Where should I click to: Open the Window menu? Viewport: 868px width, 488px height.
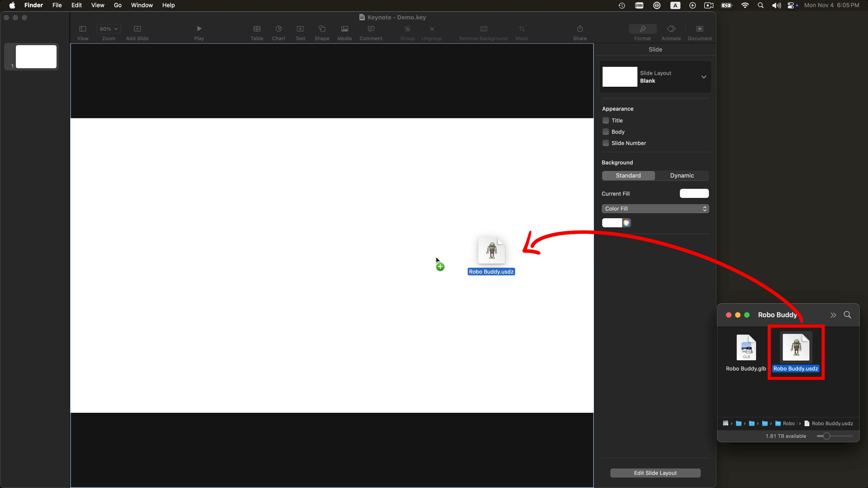[141, 5]
